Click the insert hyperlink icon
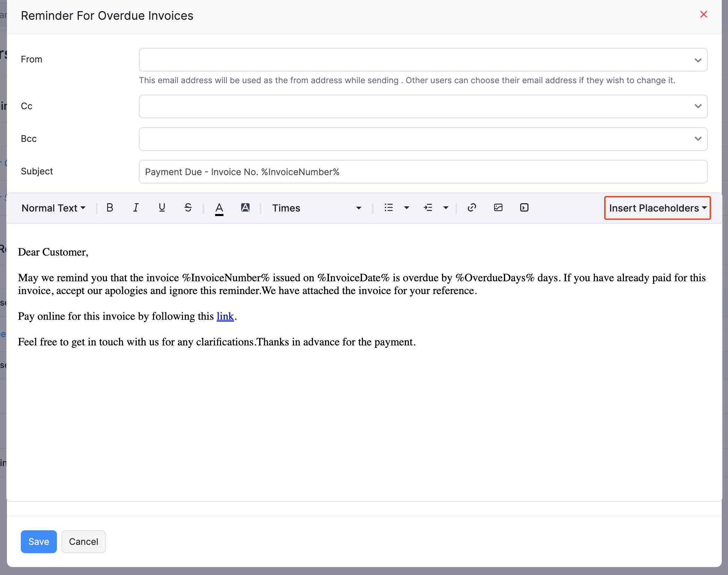The height and width of the screenshot is (575, 728). 473,208
